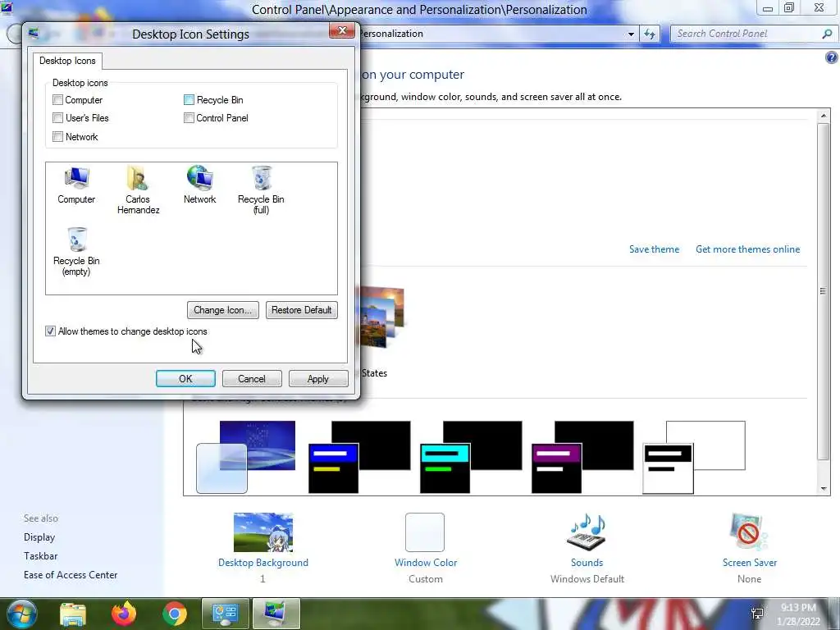
Task: Click the Desktop Background link text
Action: pyautogui.click(x=263, y=563)
